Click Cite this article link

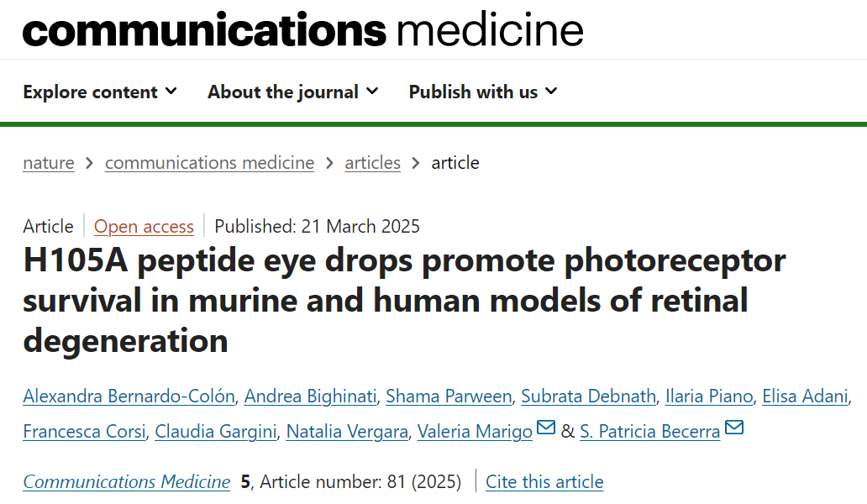point(544,482)
